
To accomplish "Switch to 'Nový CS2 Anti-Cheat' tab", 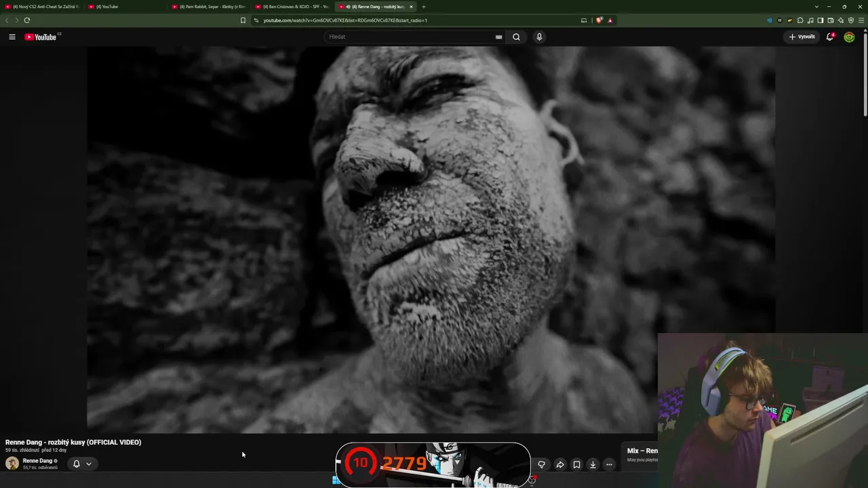I will [42, 7].
